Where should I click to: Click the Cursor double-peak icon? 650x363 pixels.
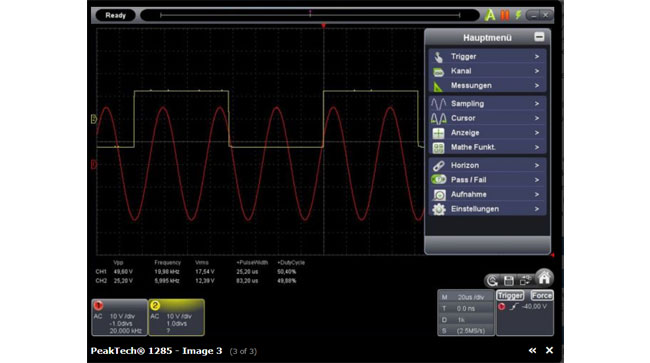(438, 119)
